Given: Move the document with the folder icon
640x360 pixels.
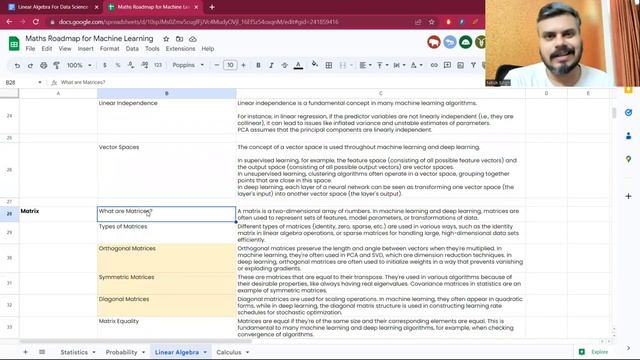Looking at the screenshot, I should pos(179,39).
